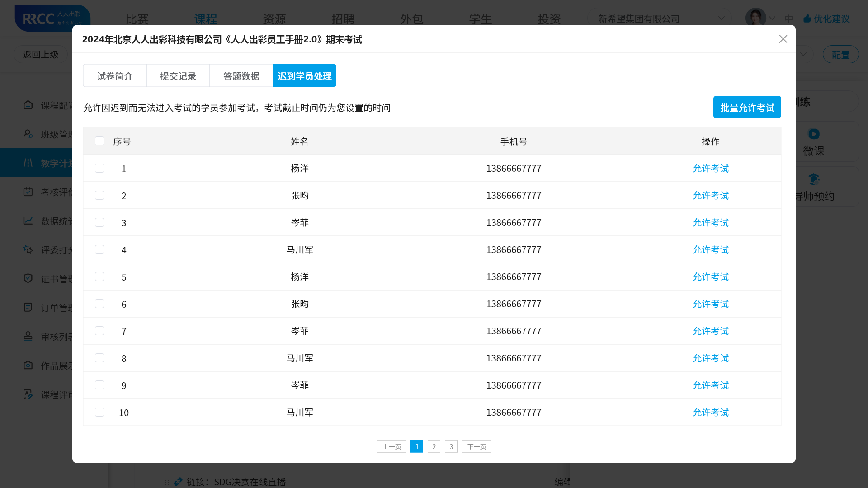868x488 pixels.
Task: Click the 配置 button
Action: tap(840, 54)
